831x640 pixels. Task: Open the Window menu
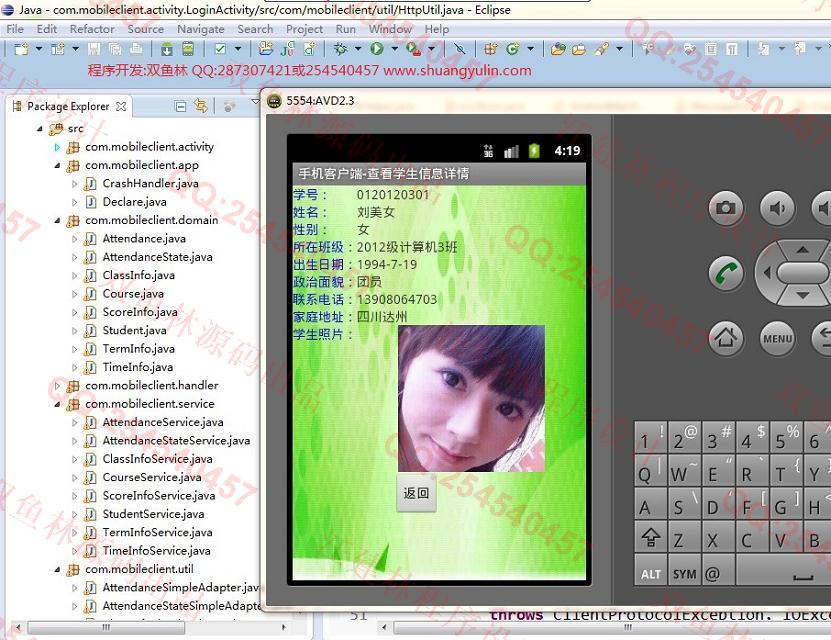coord(391,29)
